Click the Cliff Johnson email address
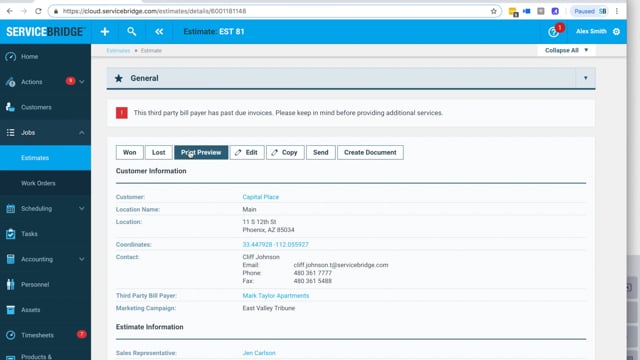Viewport: 640px width, 360px height. tap(341, 265)
